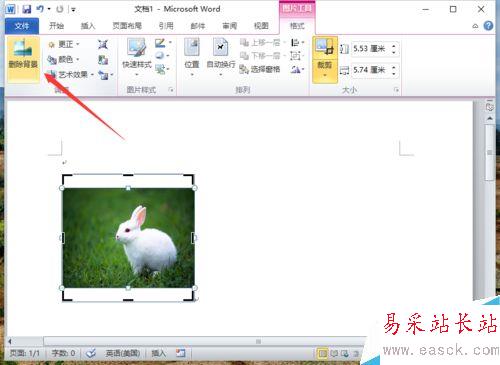Click the Group objects icon

[x=295, y=56]
